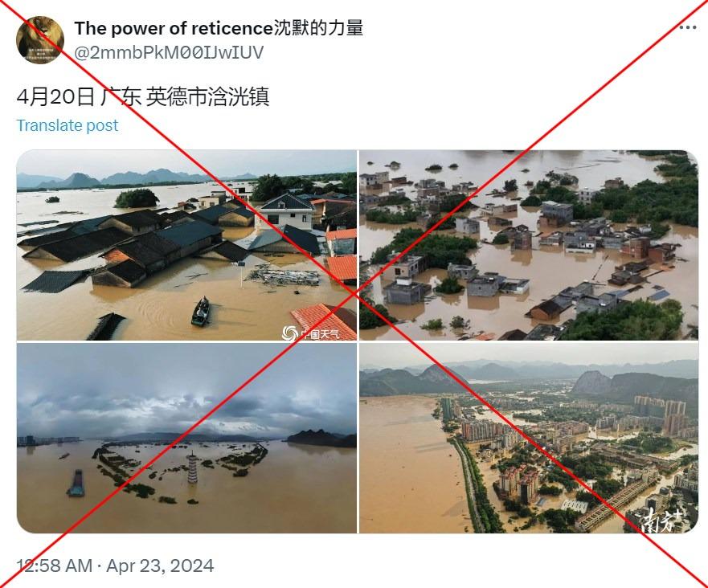
Task: Click the orange roof near watermark
Action: [322, 320]
